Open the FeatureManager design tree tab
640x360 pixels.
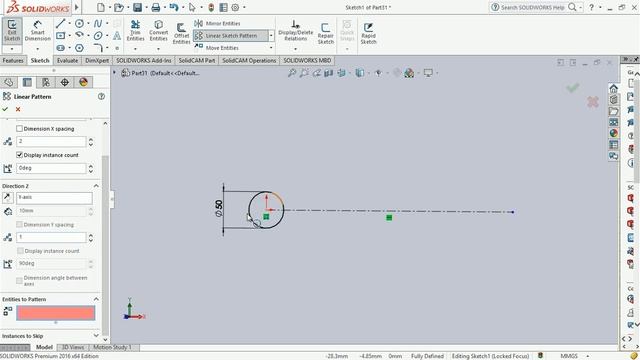coord(9,82)
